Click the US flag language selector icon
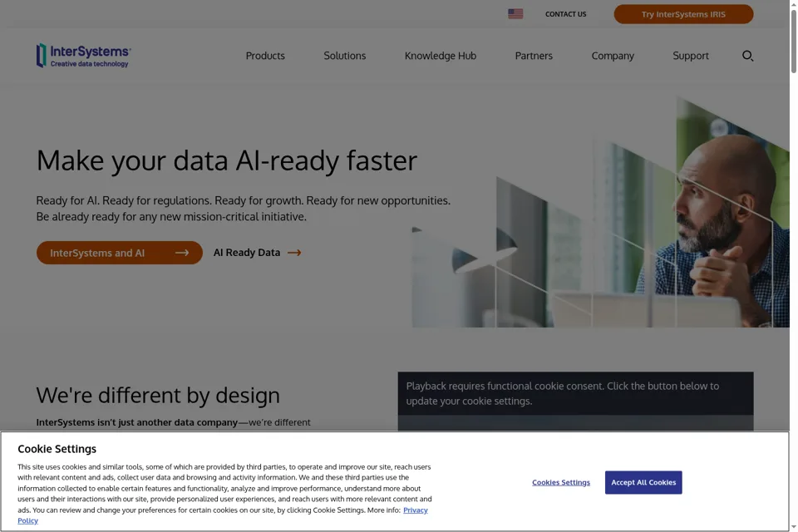The image size is (798, 532). click(x=515, y=14)
